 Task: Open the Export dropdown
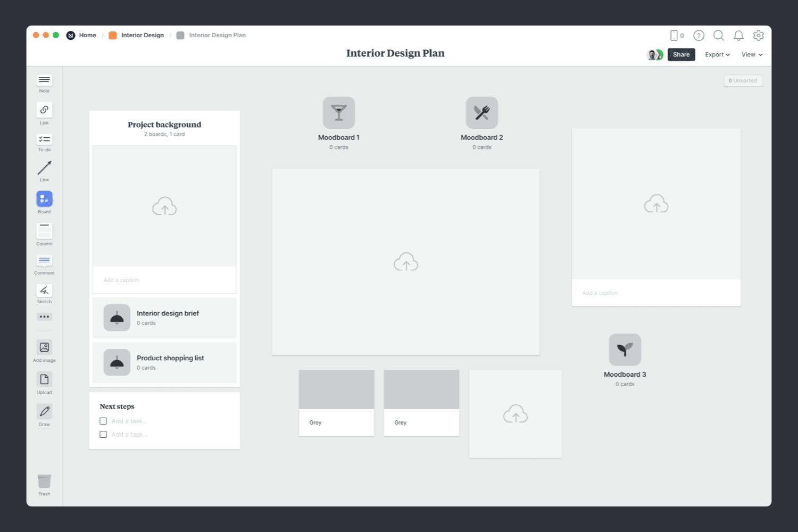(716, 54)
